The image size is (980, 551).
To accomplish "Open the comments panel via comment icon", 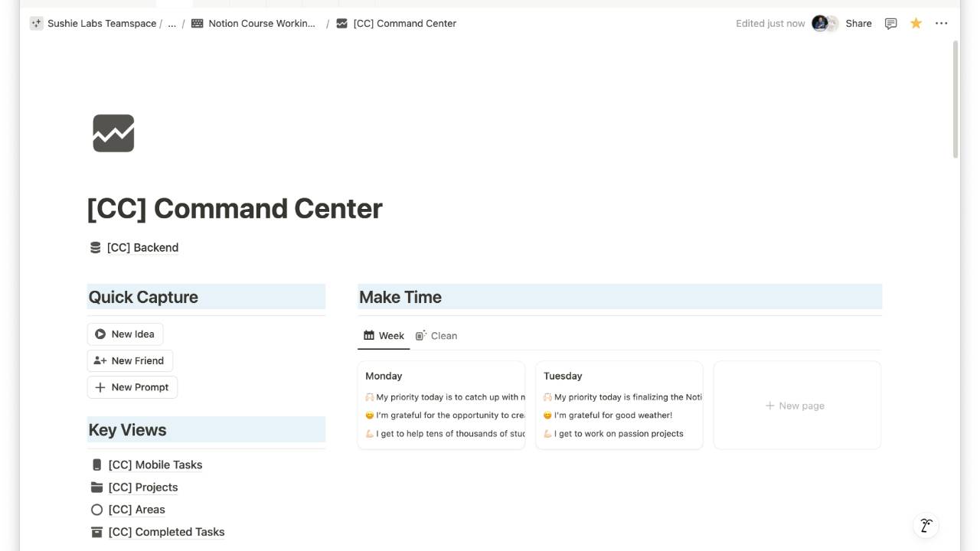I will [x=890, y=23].
